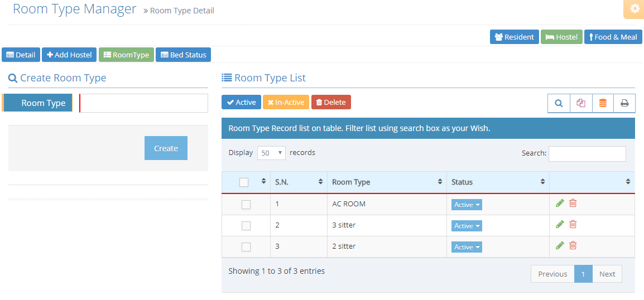The height and width of the screenshot is (300, 644).
Task: Edit the 2 sitter row pencil icon
Action: pos(559,245)
